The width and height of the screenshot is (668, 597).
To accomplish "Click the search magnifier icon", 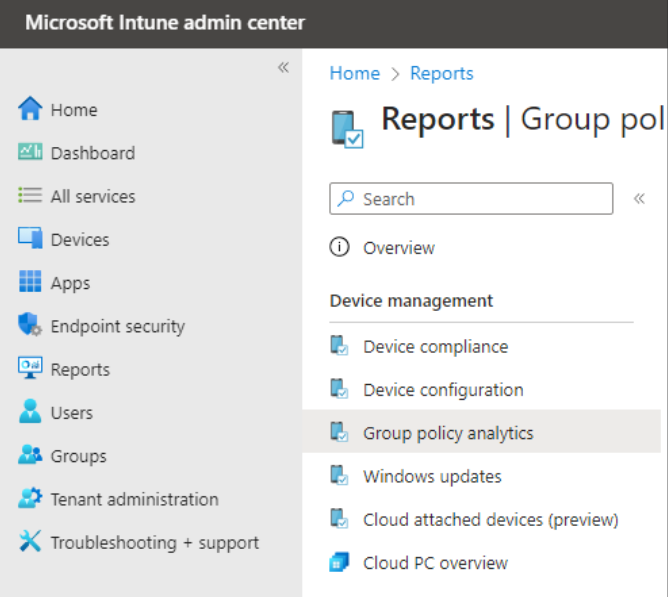I will [346, 198].
